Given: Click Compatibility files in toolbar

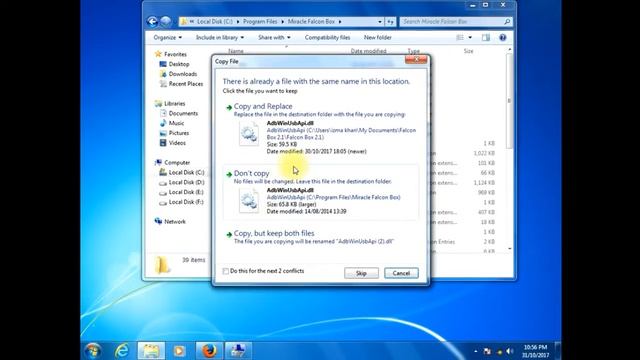Looking at the screenshot, I should coord(327,38).
